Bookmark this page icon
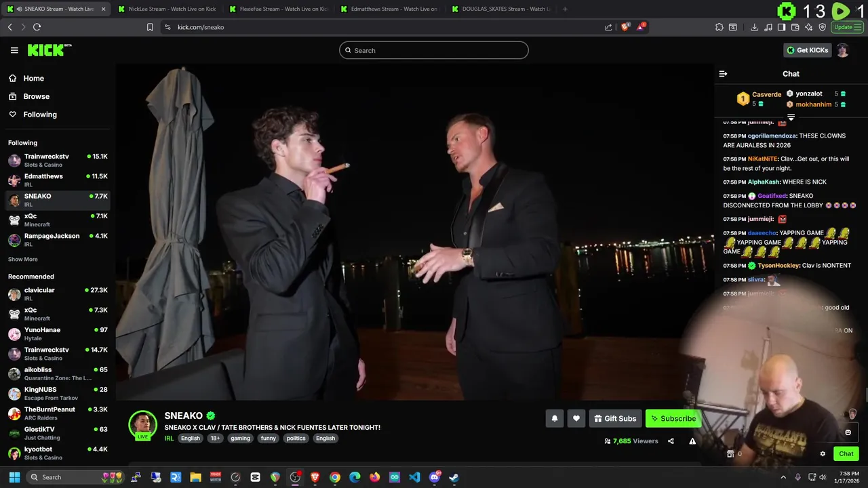 [x=150, y=27]
